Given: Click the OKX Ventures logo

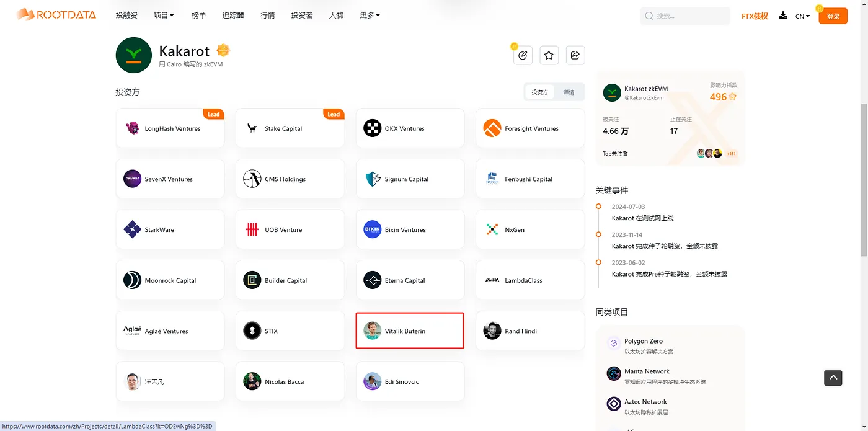Looking at the screenshot, I should 373,128.
